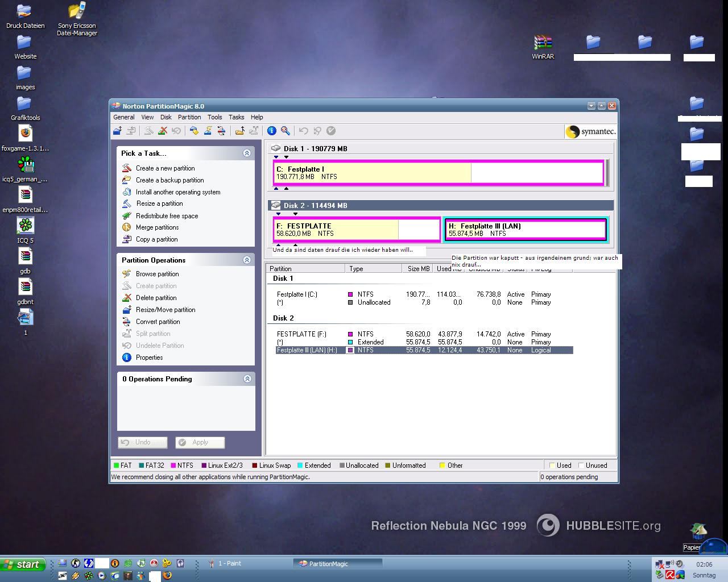Click the Undo button under Operations Pending
This screenshot has width=728, height=582.
[x=143, y=442]
